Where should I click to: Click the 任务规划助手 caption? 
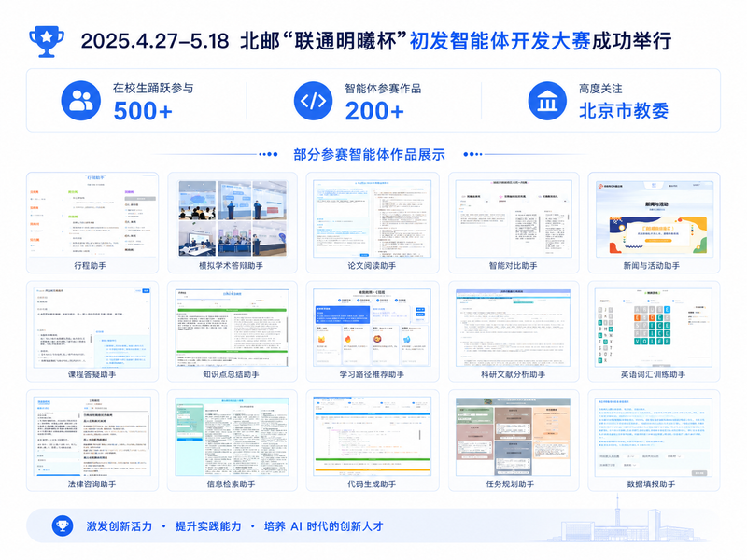[x=510, y=483]
